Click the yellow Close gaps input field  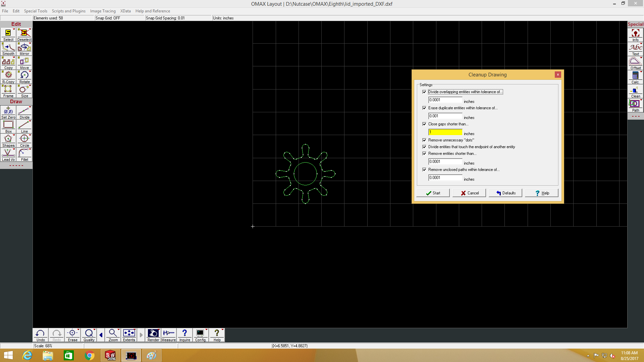point(445,132)
